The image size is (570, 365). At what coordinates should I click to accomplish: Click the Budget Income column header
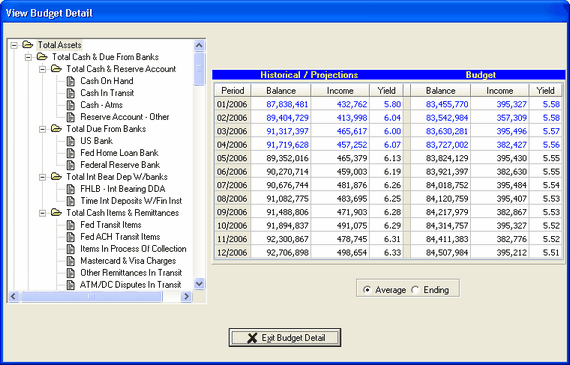coord(500,91)
